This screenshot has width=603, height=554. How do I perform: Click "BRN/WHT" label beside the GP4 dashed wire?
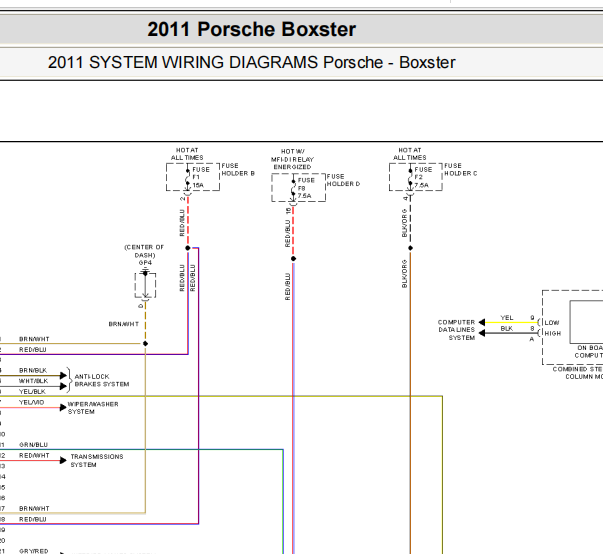(x=123, y=324)
